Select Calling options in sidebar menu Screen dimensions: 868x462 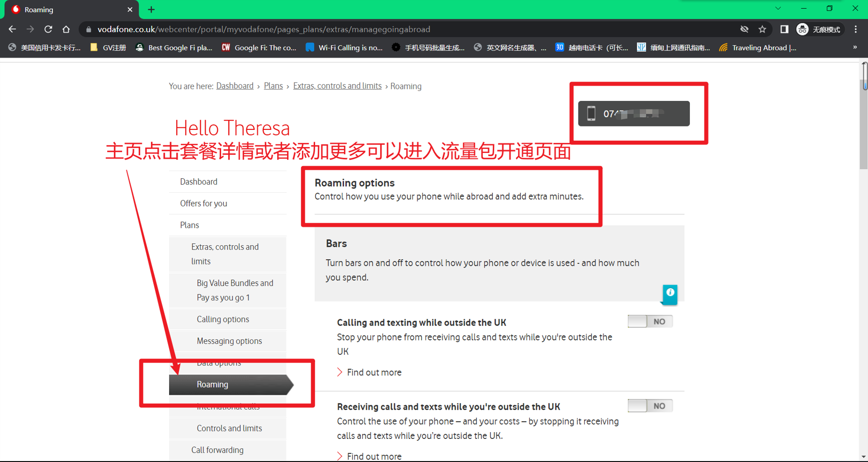[x=223, y=319]
